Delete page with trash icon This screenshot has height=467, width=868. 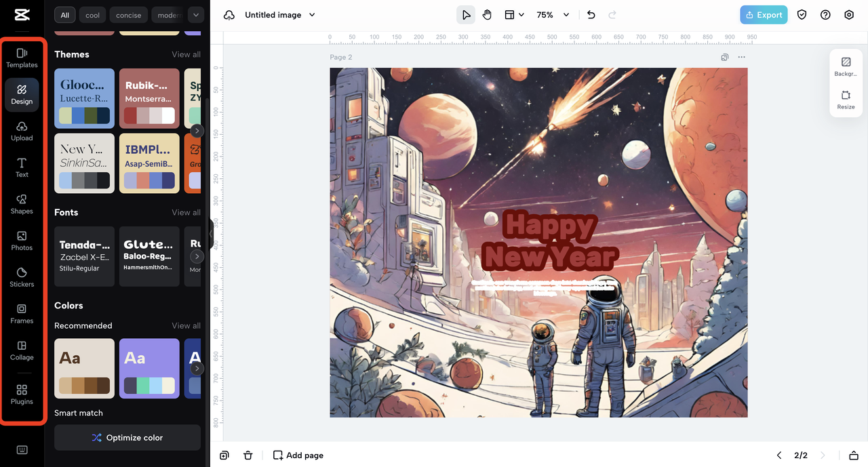[248, 455]
